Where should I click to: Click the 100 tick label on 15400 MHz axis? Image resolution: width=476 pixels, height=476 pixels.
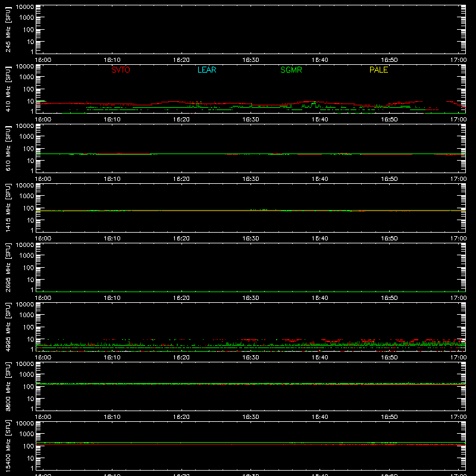tap(29, 446)
